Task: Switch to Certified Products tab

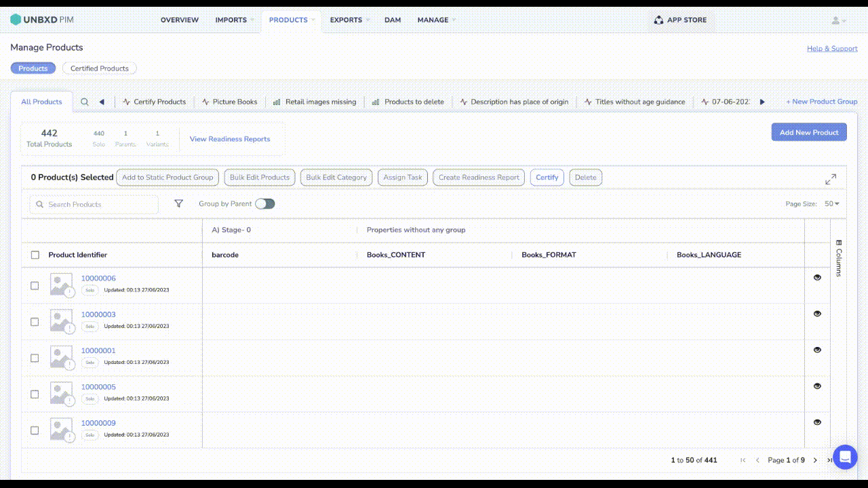Action: (100, 68)
